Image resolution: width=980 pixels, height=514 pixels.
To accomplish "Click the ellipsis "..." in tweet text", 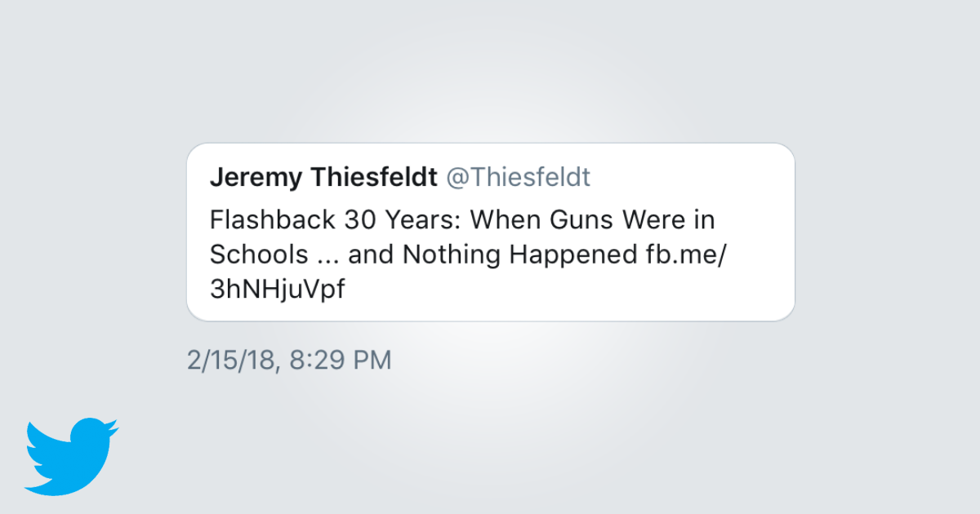I will [325, 255].
